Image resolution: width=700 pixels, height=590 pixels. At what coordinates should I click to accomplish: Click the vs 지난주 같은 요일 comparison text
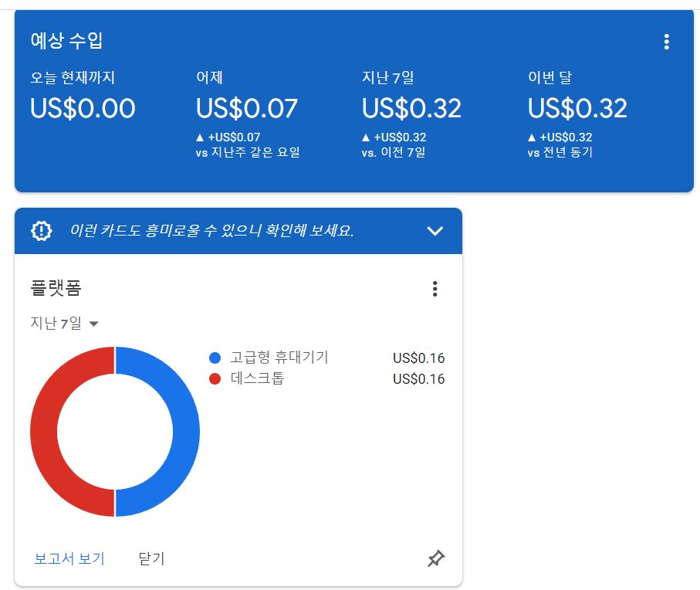247,152
